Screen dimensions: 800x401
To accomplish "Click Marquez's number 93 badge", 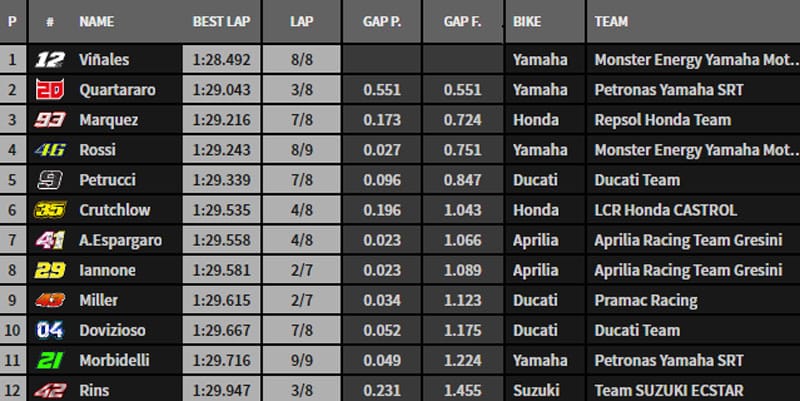I will (49, 120).
